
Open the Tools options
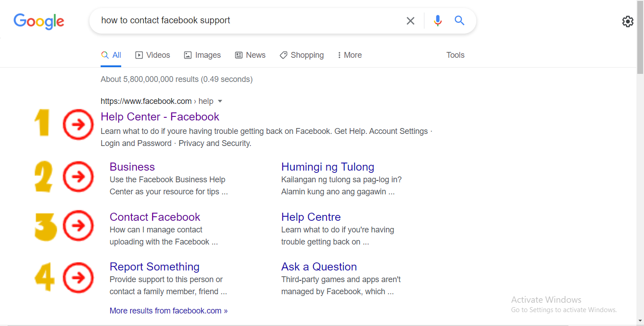(x=455, y=55)
